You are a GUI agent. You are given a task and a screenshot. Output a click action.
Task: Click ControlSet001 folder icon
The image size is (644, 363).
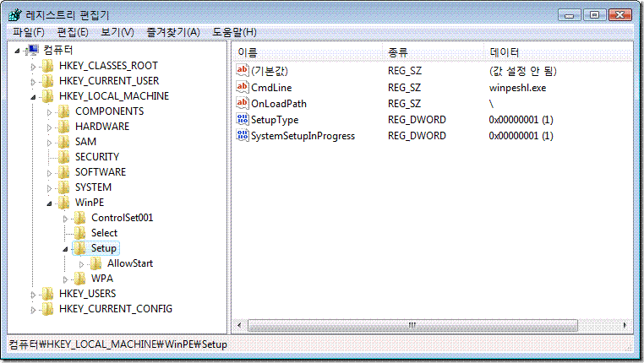(80, 218)
